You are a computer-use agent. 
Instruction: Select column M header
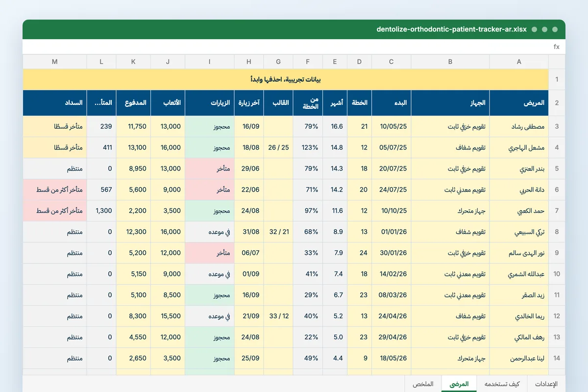pyautogui.click(x=55, y=62)
